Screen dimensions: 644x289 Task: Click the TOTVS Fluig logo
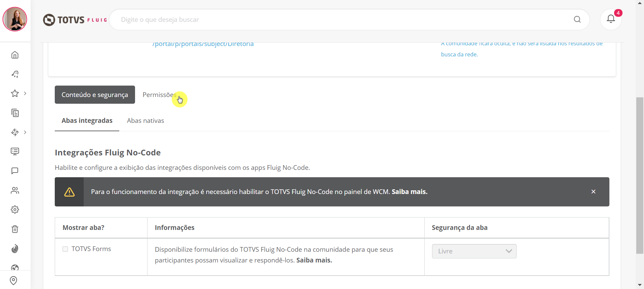click(75, 20)
